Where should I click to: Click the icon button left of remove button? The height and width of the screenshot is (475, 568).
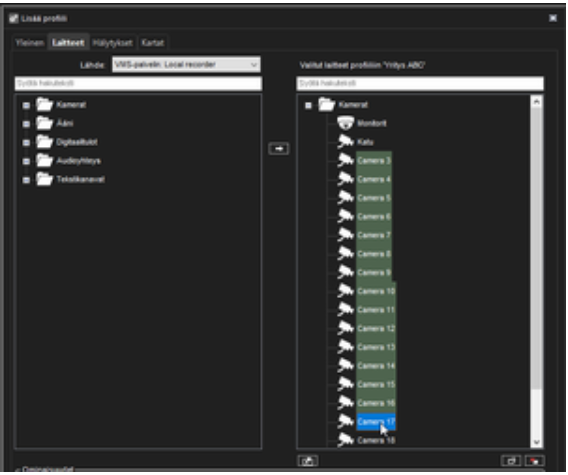coord(511,461)
